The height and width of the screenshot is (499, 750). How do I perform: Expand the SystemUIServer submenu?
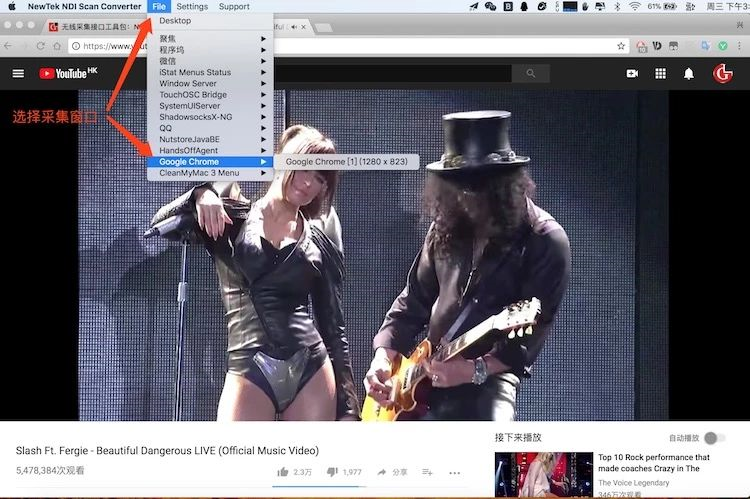pyautogui.click(x=210, y=106)
